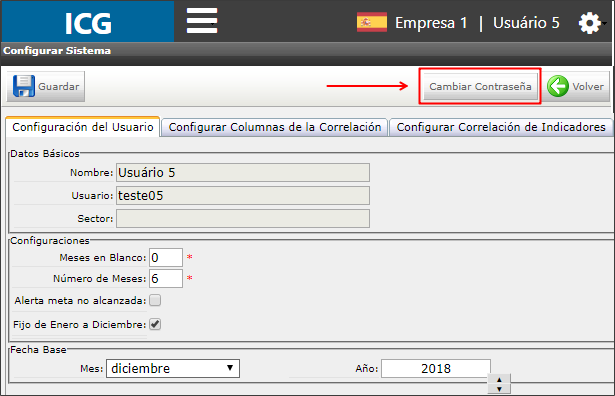The image size is (615, 396).
Task: Click the Meses en Blanco input
Action: point(166,258)
